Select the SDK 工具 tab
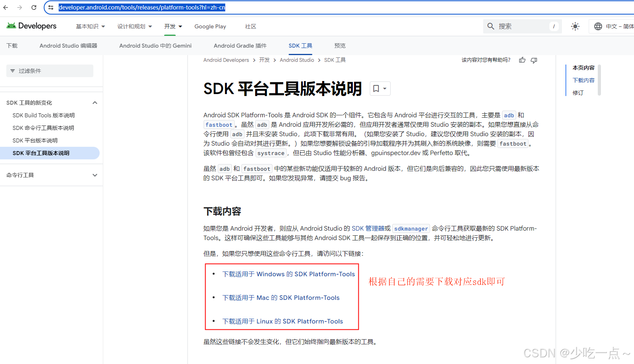 pyautogui.click(x=300, y=46)
